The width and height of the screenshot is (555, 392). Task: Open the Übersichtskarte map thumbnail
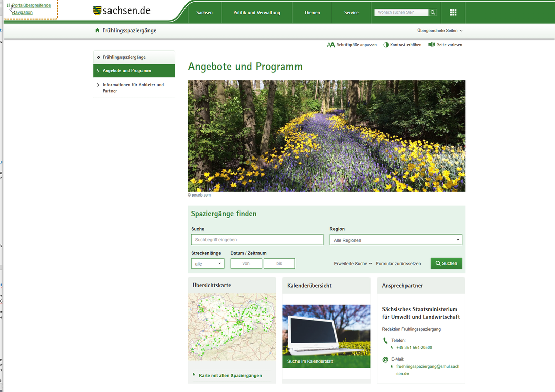pos(232,328)
